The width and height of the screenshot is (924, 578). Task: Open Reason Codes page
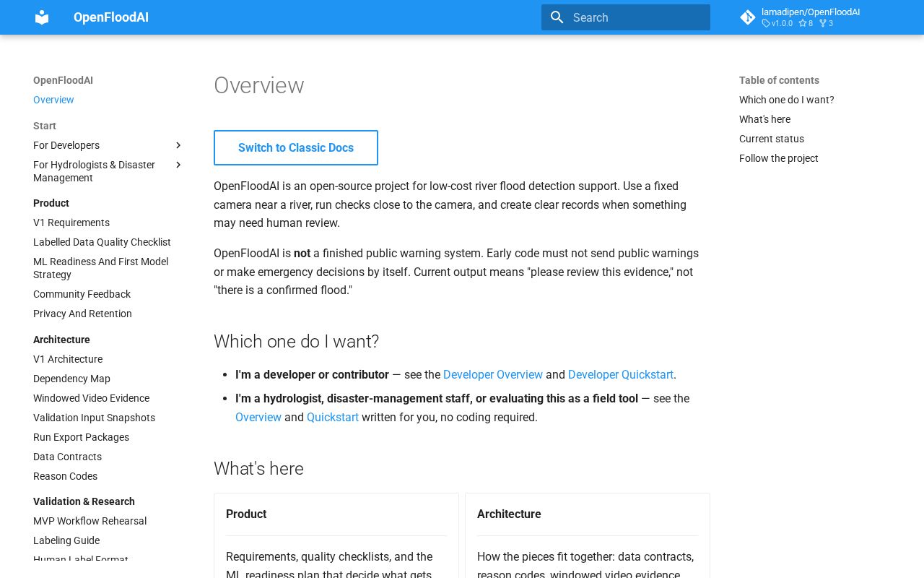65,476
